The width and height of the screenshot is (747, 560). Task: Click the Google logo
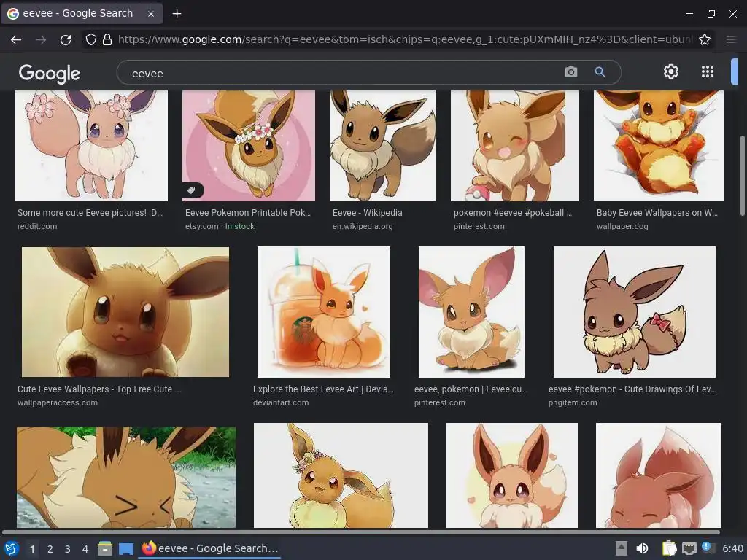click(49, 73)
